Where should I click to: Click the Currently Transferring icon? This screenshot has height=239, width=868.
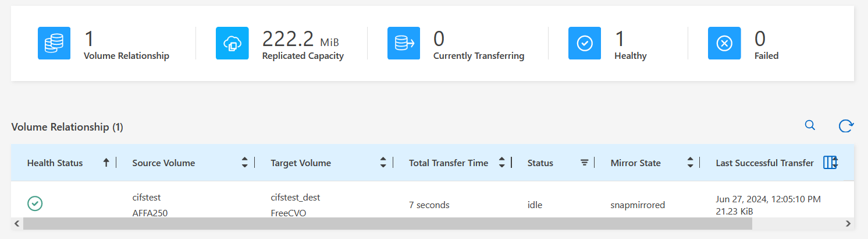point(404,43)
